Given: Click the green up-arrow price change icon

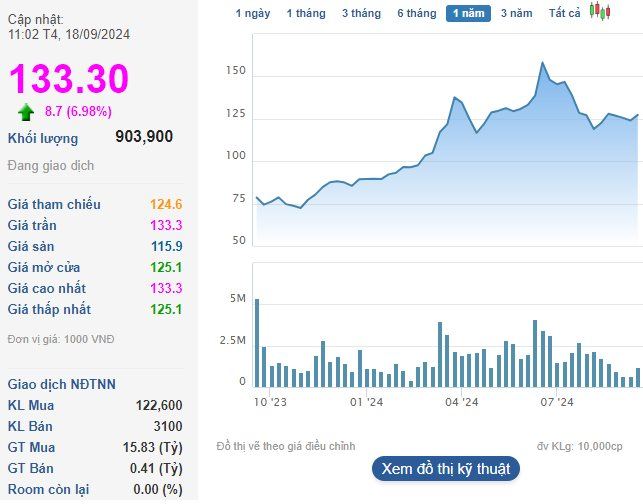Looking at the screenshot, I should tap(26, 112).
